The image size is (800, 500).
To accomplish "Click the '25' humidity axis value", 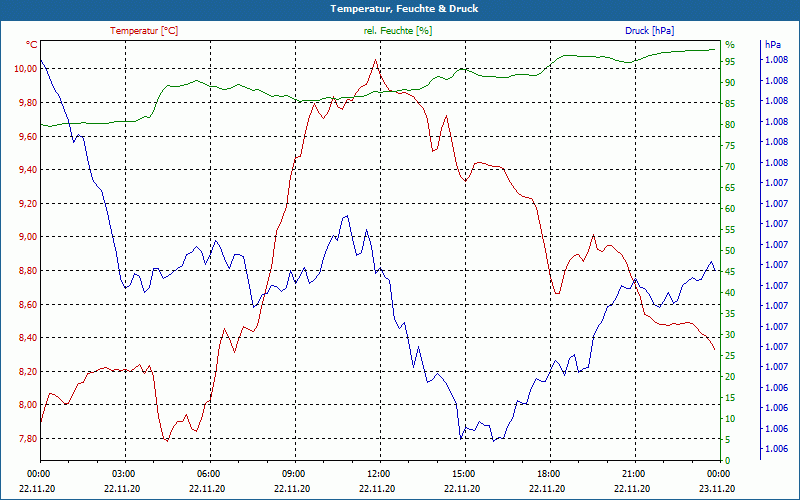I will 730,356.
